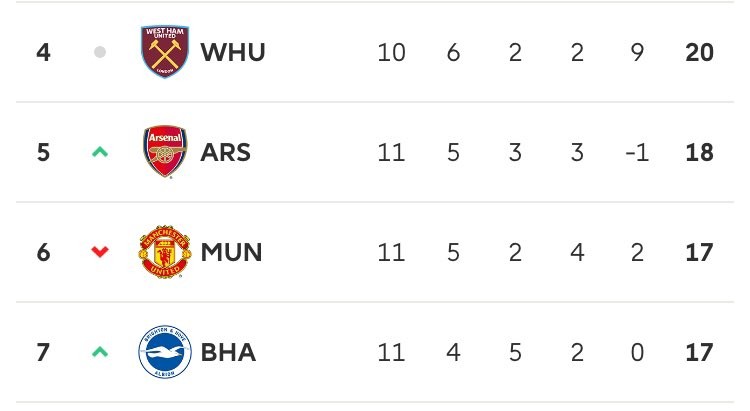Click West Ham's 20 points total
The height and width of the screenshot is (411, 750).
tap(700, 52)
